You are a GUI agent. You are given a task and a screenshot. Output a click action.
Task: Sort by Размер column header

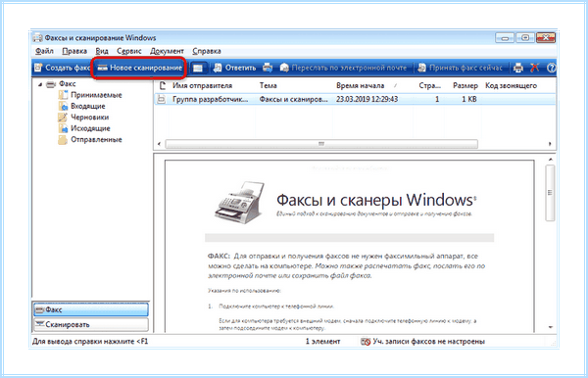point(465,86)
